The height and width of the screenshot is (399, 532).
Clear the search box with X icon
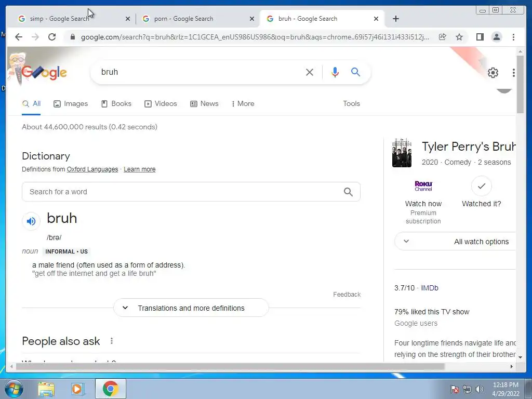click(x=310, y=72)
